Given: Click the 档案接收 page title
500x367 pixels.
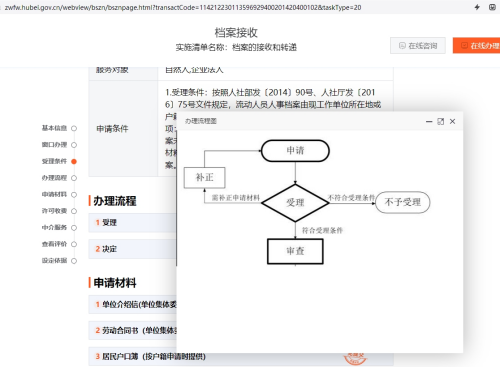Looking at the screenshot, I should pyautogui.click(x=236, y=32).
